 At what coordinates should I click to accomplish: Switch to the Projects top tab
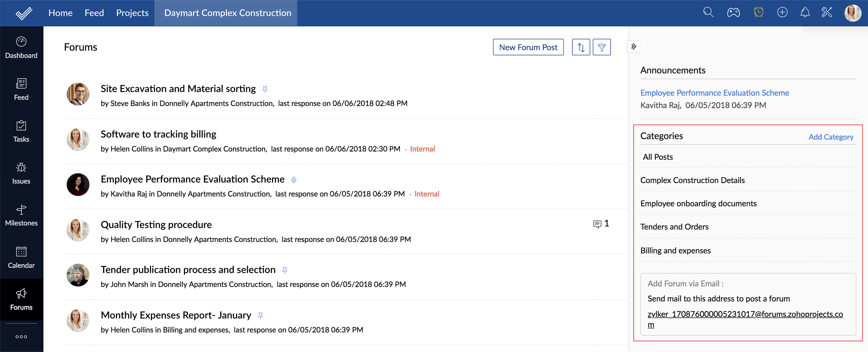[x=132, y=13]
